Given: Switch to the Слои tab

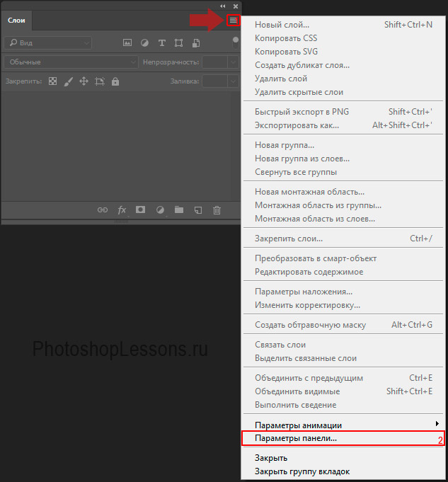Looking at the screenshot, I should point(16,21).
